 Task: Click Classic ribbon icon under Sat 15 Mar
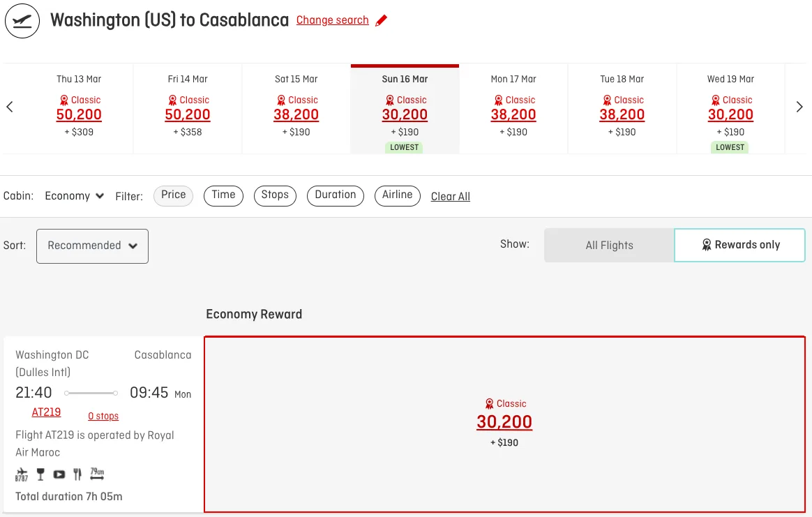pos(281,100)
